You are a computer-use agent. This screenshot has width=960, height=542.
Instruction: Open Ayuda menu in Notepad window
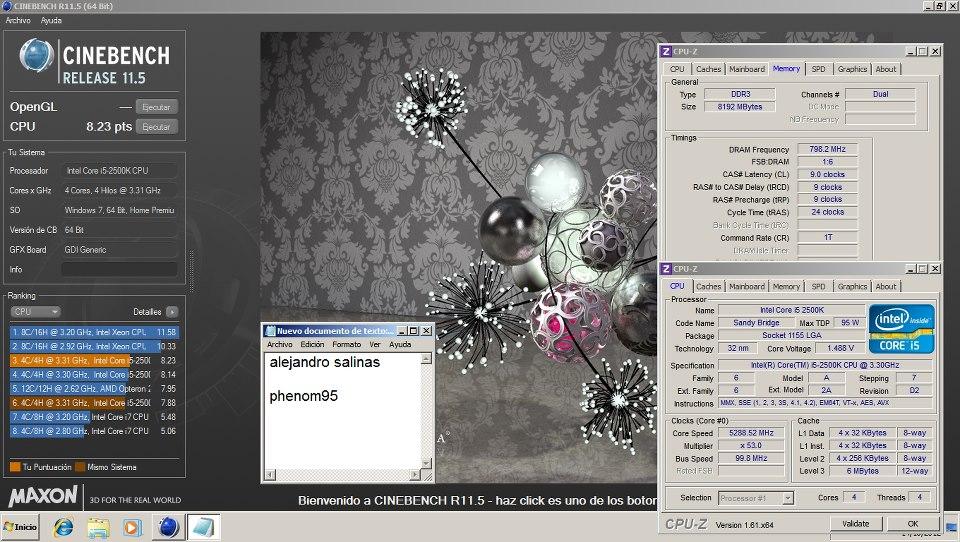pyautogui.click(x=400, y=344)
